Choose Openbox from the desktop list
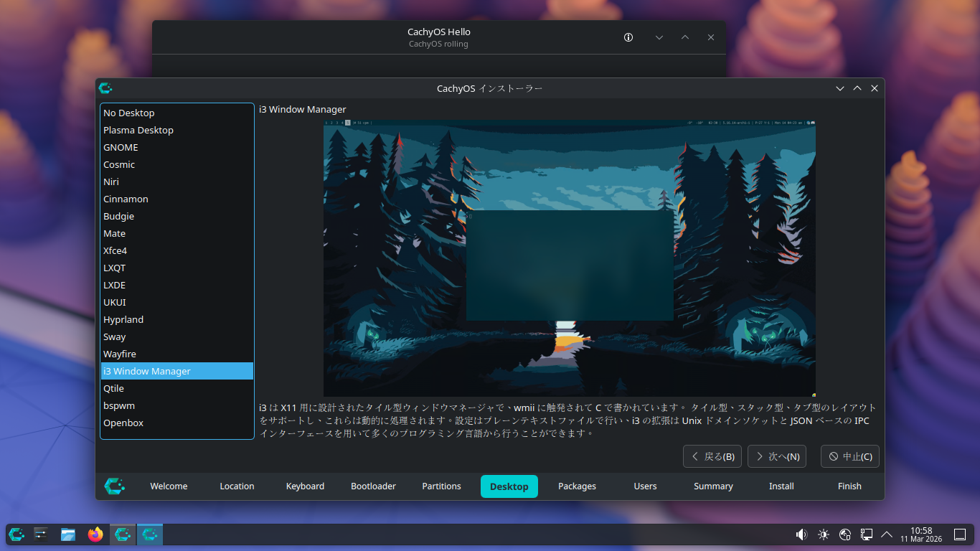Image resolution: width=980 pixels, height=551 pixels. click(177, 423)
